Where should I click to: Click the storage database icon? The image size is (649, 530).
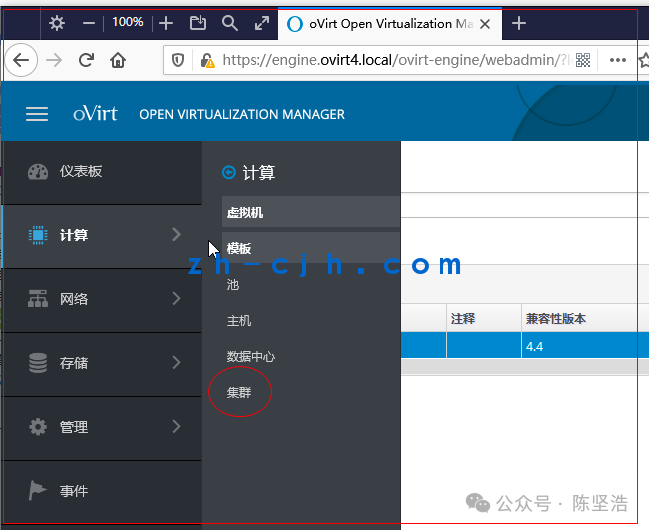point(38,363)
